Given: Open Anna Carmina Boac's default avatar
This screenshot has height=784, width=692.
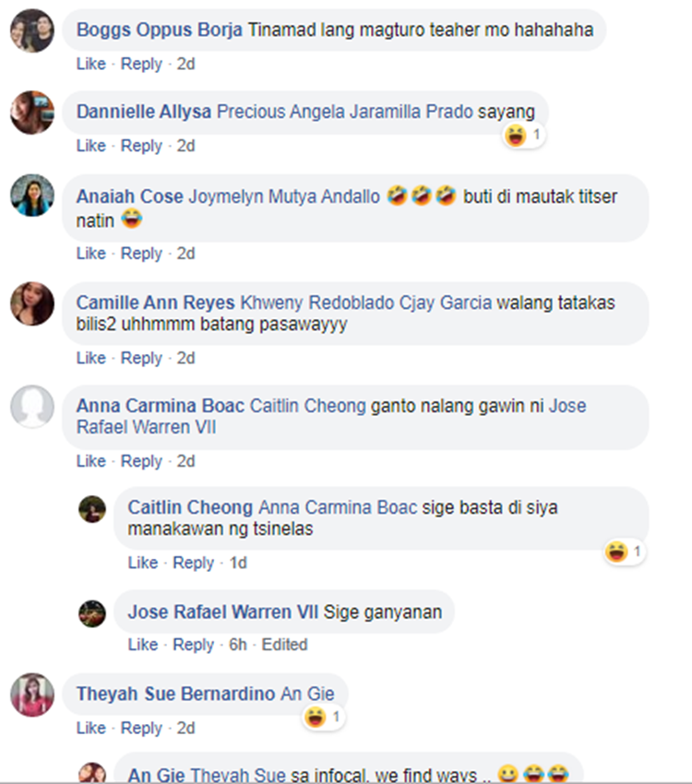Looking at the screenshot, I should 32,407.
